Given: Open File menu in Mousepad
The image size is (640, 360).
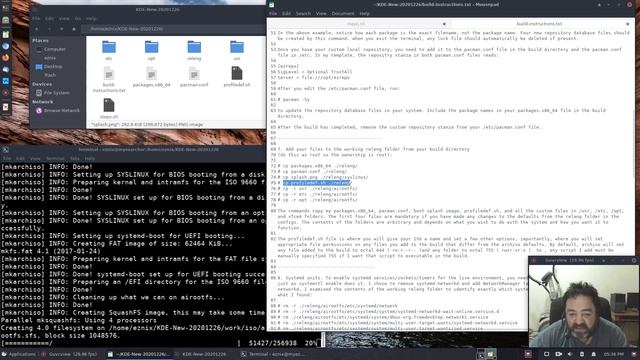Looking at the screenshot, I should 273,13.
